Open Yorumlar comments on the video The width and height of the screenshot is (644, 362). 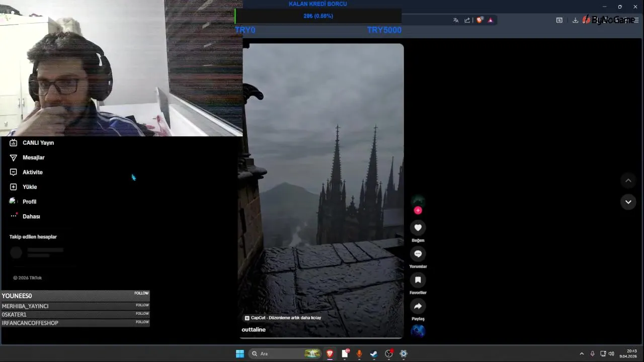click(418, 254)
